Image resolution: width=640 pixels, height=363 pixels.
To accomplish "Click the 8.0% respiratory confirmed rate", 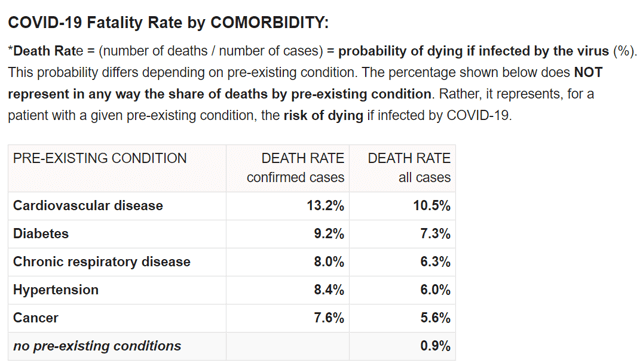I will coord(329,262).
